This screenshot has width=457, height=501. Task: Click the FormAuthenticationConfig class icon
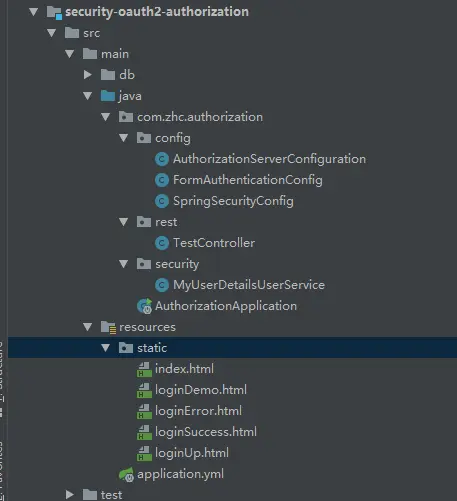(162, 180)
